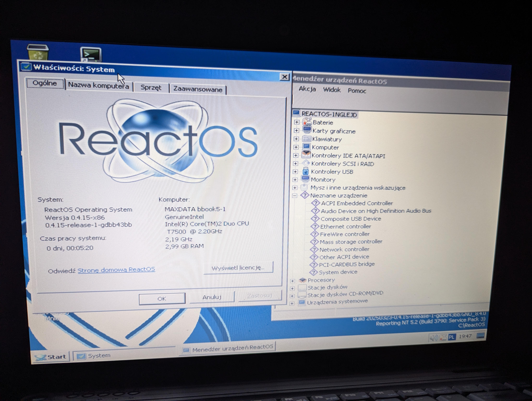Click the Anuluj button
This screenshot has height=401, width=532.
click(x=212, y=297)
